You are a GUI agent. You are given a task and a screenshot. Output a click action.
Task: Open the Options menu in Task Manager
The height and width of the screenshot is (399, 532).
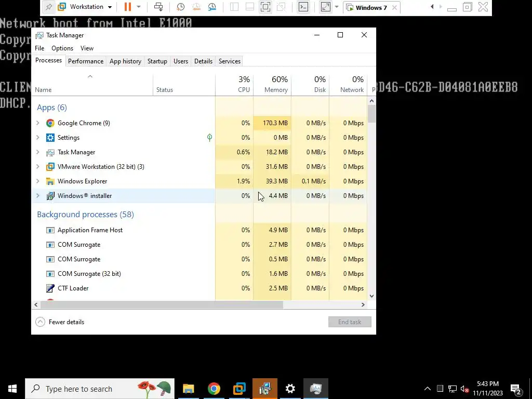point(62,48)
